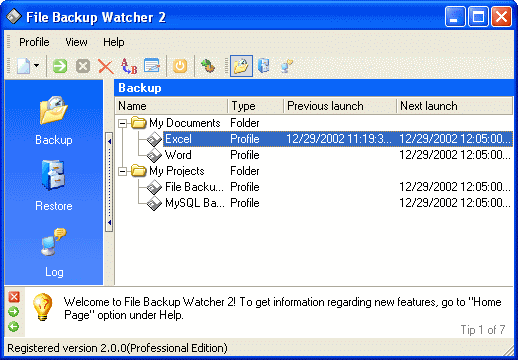Click the sidebar collapse splitter handle
518x360 pixels.
tap(109, 182)
